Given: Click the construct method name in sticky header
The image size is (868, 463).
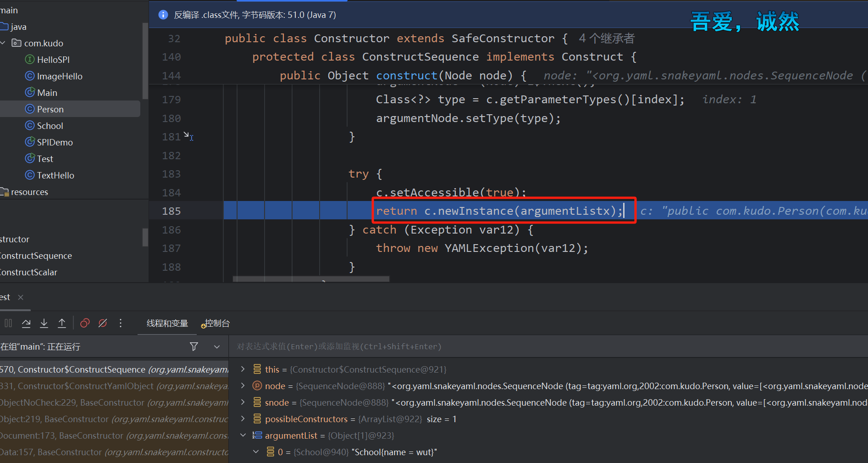Looking at the screenshot, I should point(407,75).
